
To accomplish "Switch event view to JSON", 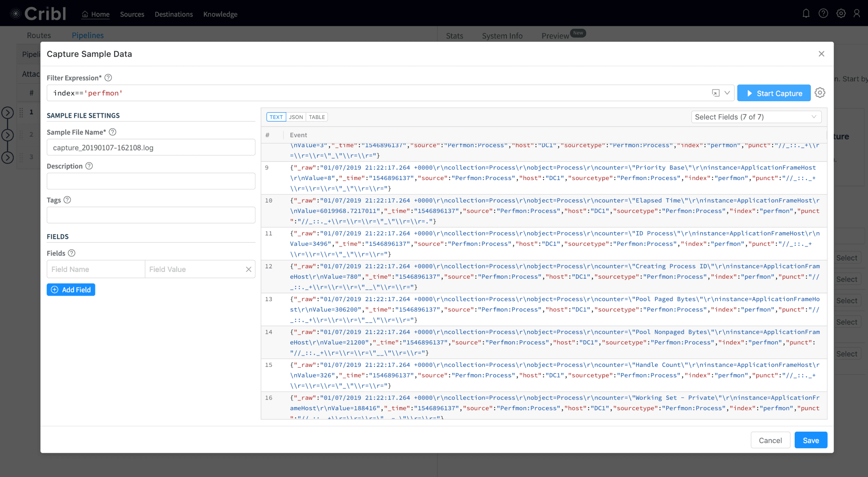I will [296, 117].
